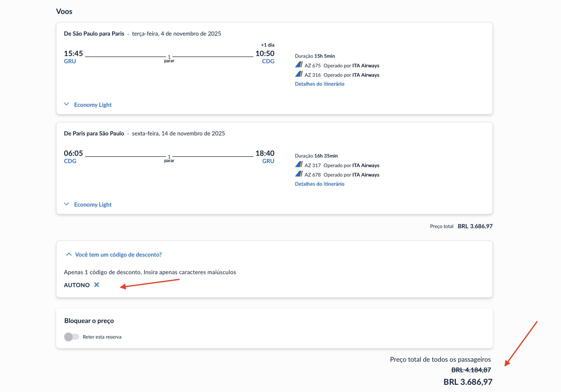This screenshot has width=561, height=392.
Task: Click GRU arrival airport code on return
Action: (x=268, y=161)
